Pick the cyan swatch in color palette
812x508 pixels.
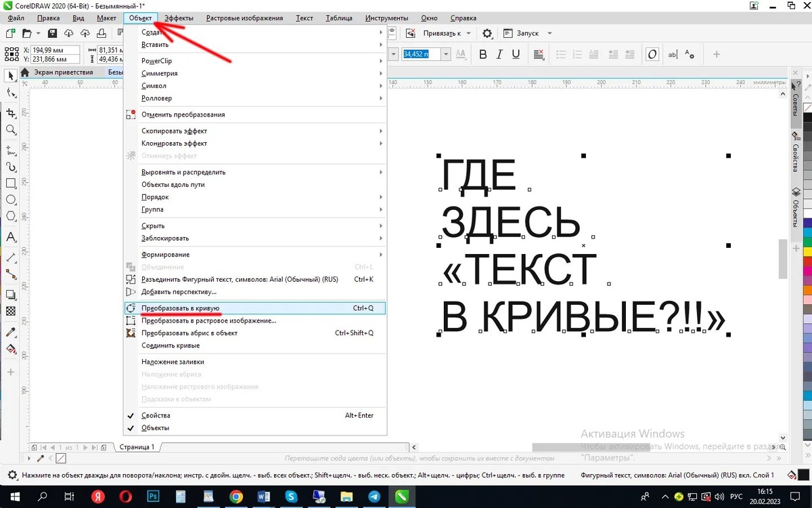(807, 232)
